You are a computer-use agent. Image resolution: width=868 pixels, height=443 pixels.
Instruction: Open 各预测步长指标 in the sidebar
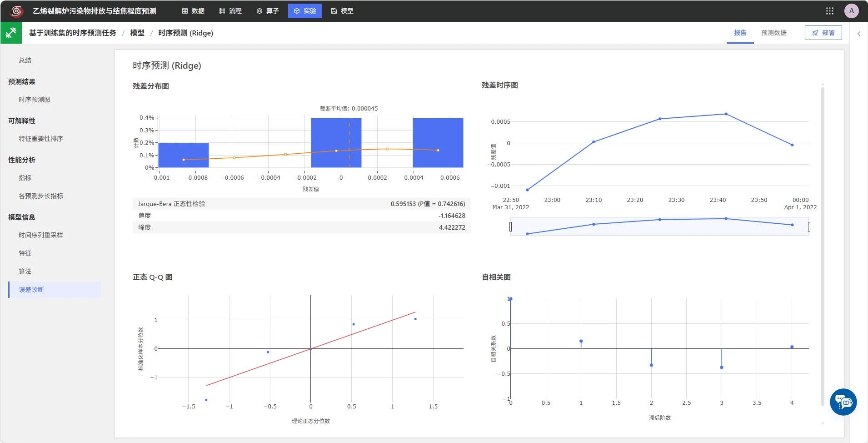coord(41,196)
